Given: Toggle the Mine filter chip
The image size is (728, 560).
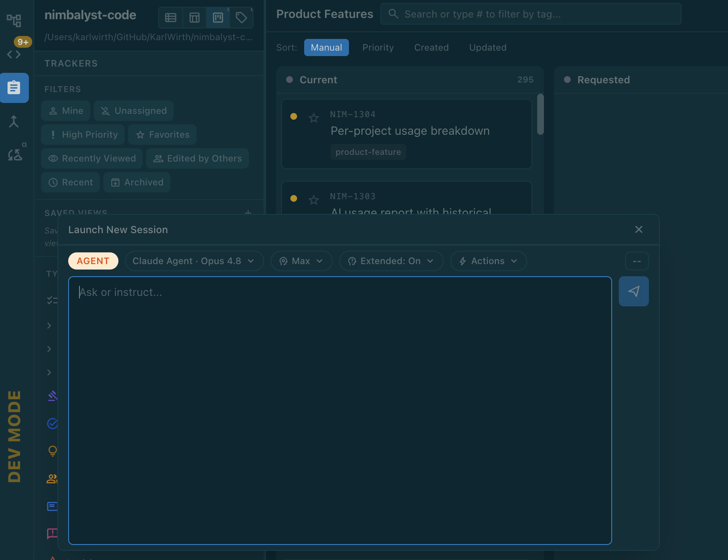Looking at the screenshot, I should click(x=66, y=111).
